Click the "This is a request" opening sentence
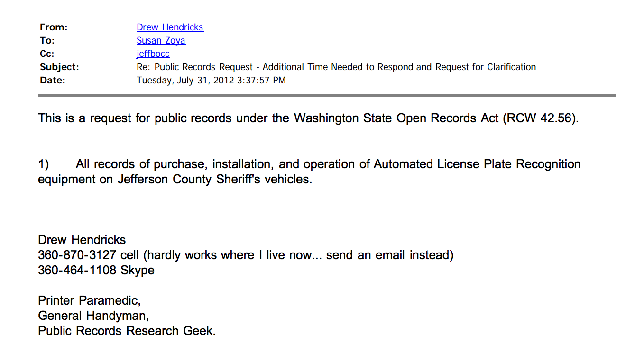 coord(142,118)
